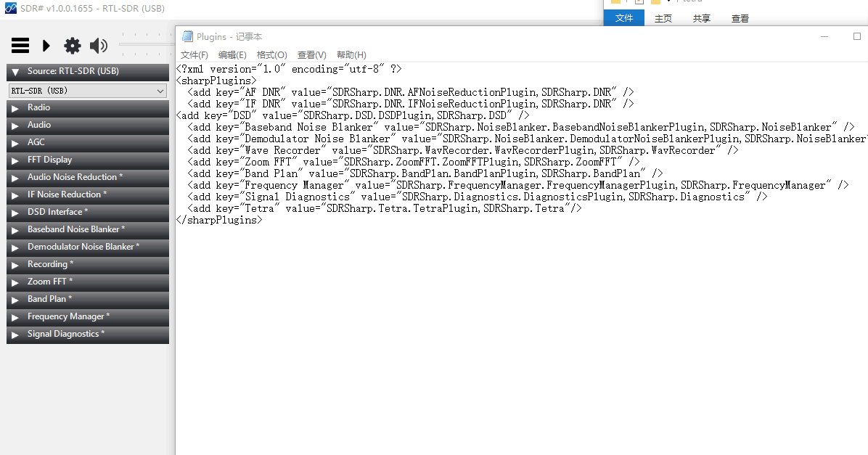
Task: Click the "Baseband Noise Blanker" XML line
Action: coord(521,127)
